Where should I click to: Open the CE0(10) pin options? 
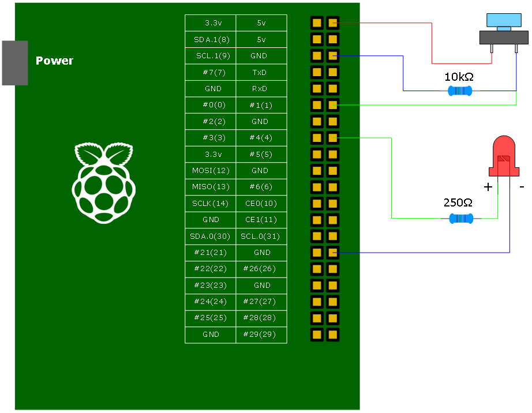261,203
